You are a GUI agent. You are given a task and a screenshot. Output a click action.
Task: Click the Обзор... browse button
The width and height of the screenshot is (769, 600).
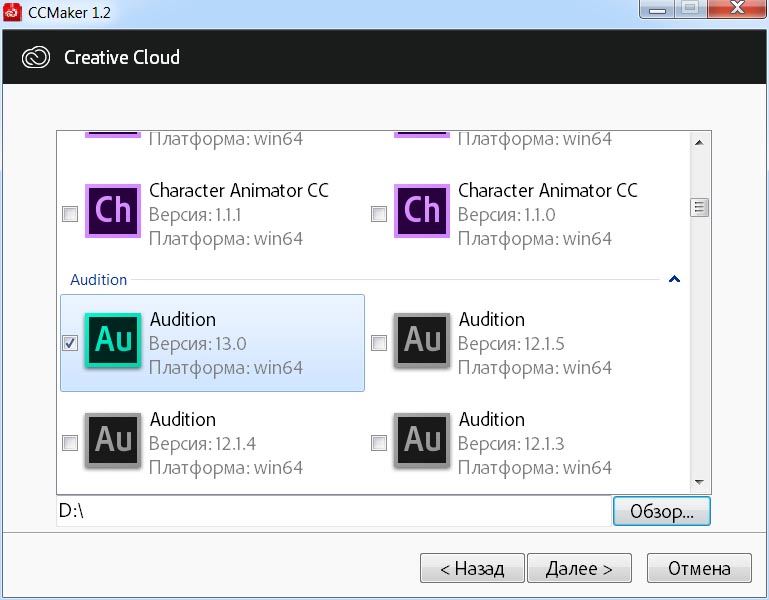click(x=662, y=511)
